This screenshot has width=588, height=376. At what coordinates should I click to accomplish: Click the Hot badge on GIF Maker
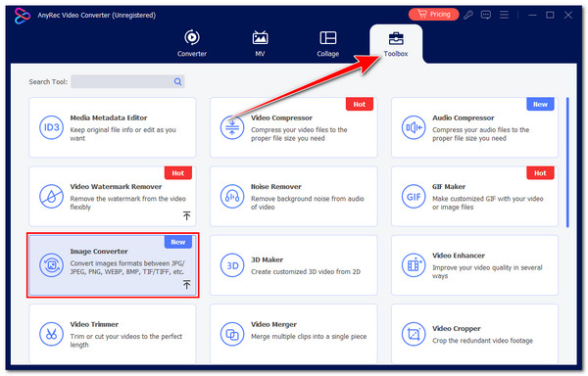(x=540, y=173)
